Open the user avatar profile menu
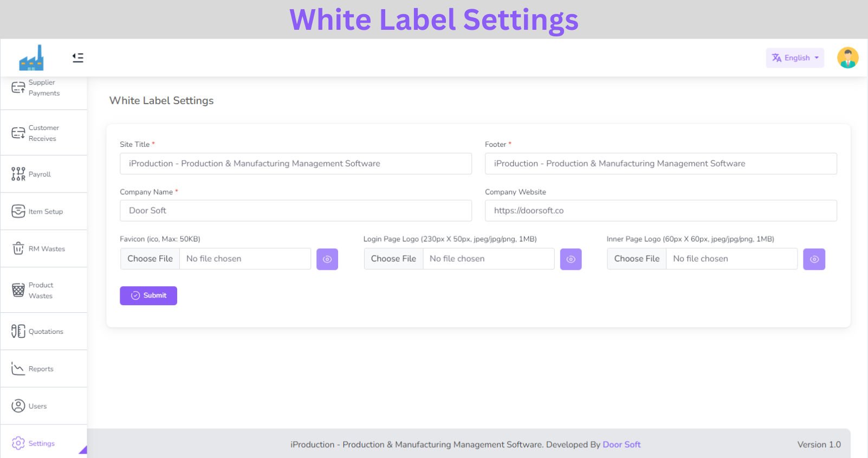Viewport: 868px width, 458px height. click(847, 57)
